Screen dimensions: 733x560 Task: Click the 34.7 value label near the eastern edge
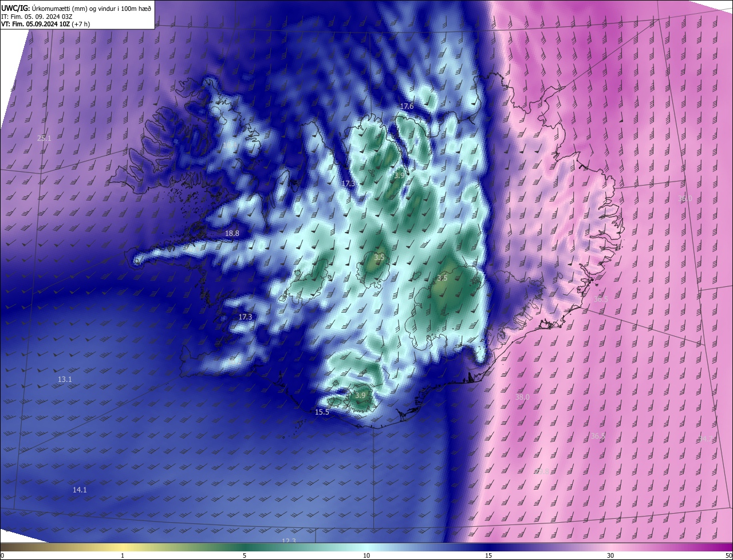point(706,440)
